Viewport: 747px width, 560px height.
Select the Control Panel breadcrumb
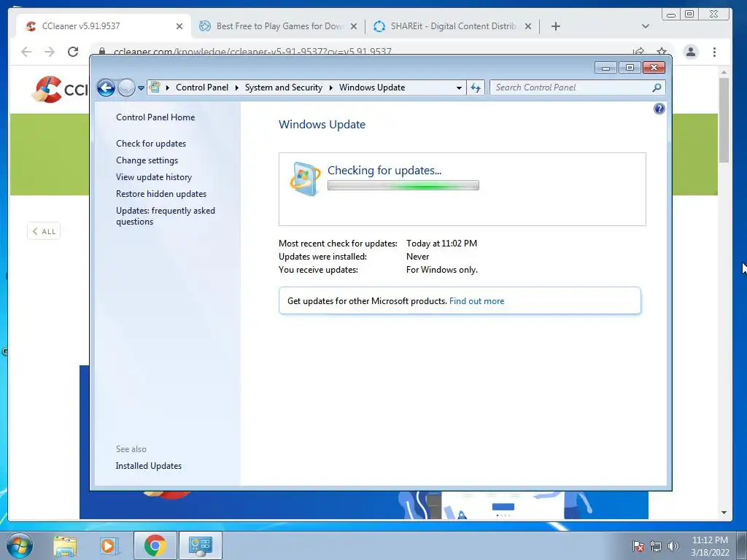point(202,87)
